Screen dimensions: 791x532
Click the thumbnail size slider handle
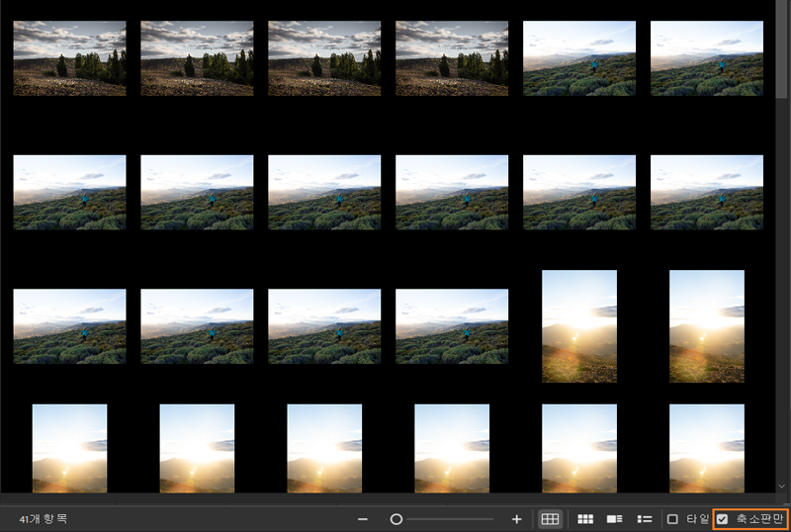(x=396, y=519)
